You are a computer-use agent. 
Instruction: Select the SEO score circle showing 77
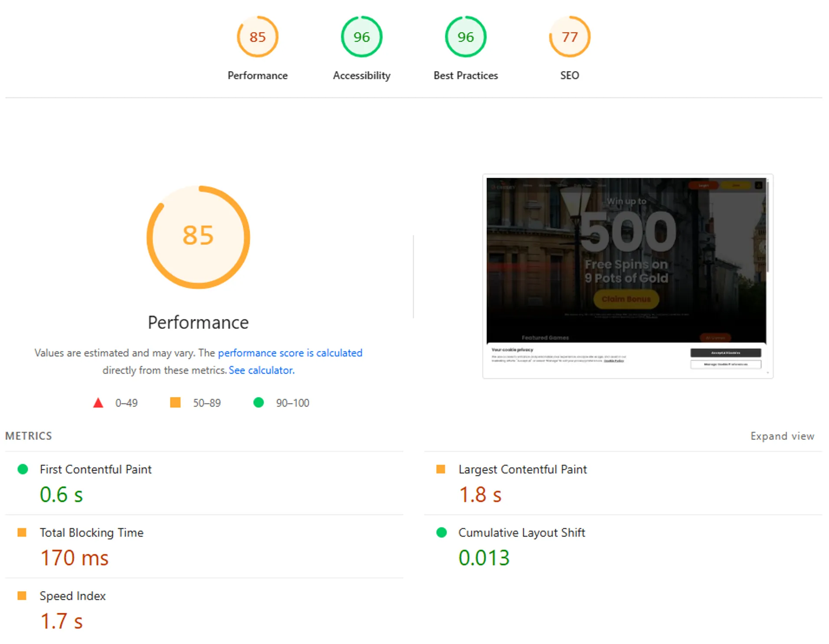tap(569, 37)
